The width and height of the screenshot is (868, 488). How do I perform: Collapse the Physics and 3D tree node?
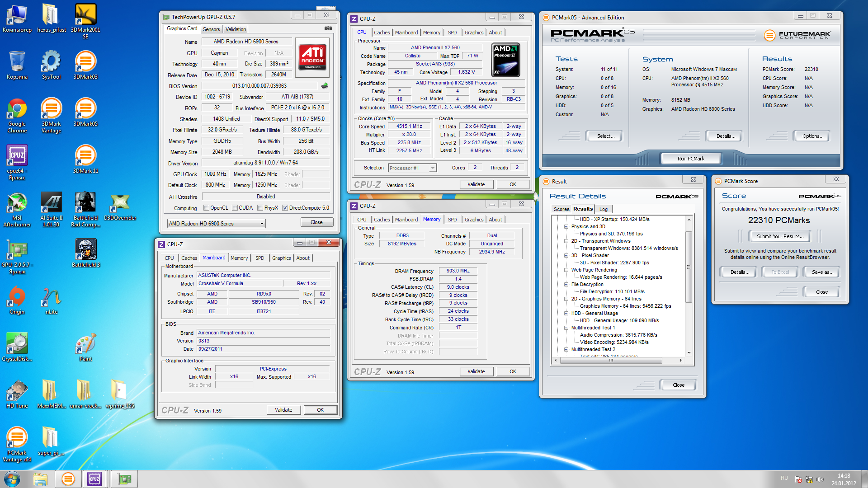pos(566,226)
